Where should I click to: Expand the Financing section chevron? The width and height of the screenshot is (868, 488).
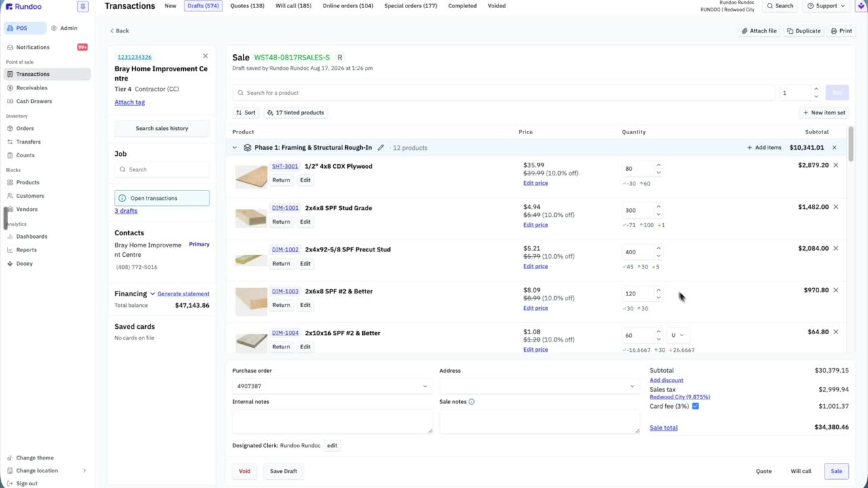coord(152,294)
